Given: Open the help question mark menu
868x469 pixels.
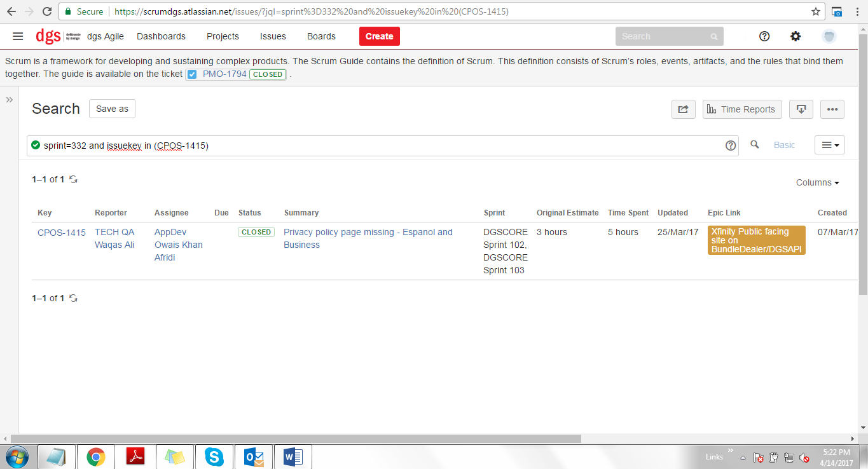Looking at the screenshot, I should tap(765, 36).
